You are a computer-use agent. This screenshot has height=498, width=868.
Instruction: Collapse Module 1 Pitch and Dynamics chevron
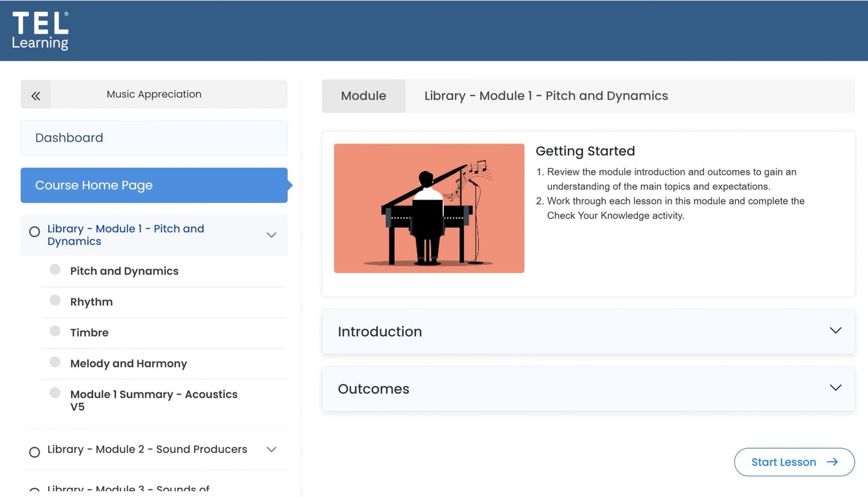(272, 235)
